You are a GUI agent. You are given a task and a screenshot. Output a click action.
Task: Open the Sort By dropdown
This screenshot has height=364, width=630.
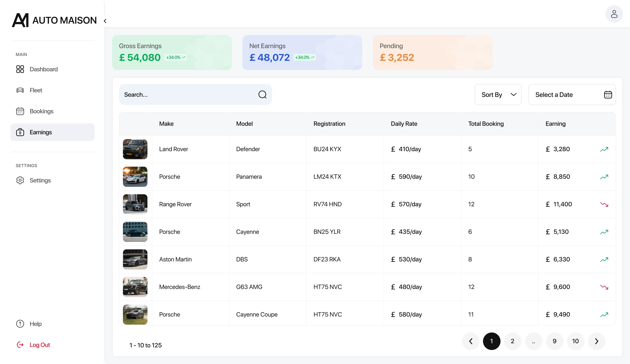pyautogui.click(x=498, y=94)
